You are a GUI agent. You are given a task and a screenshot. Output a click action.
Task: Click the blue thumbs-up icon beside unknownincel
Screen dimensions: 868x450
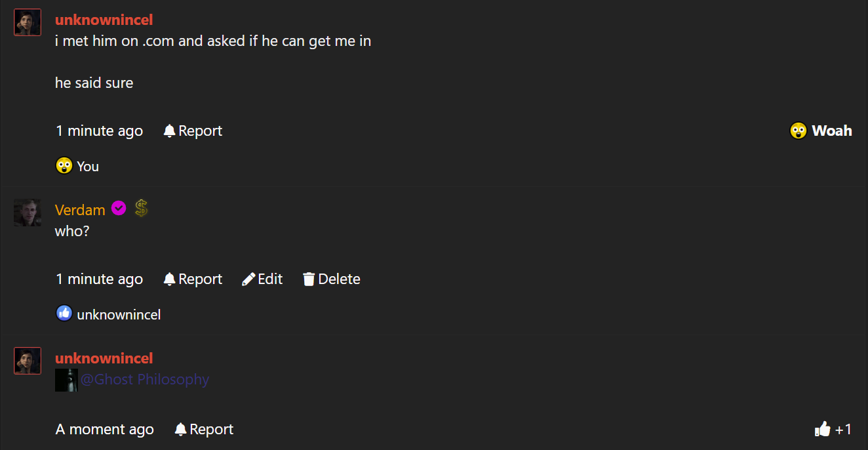tap(64, 314)
